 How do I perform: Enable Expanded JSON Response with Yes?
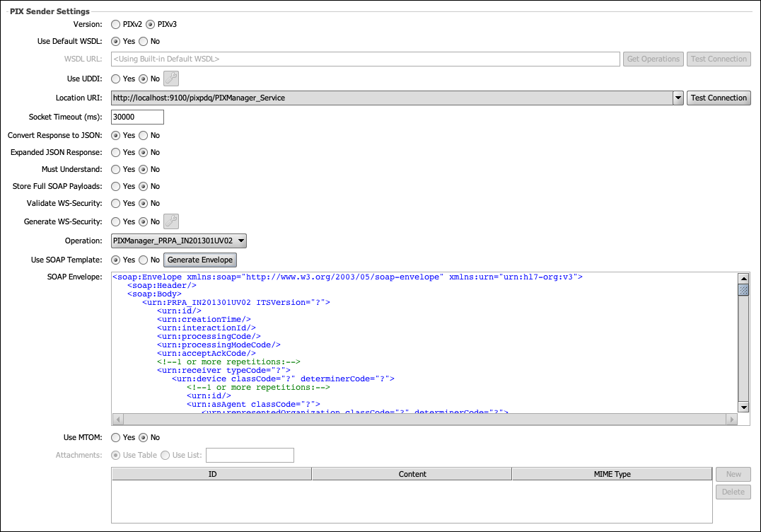[x=115, y=152]
